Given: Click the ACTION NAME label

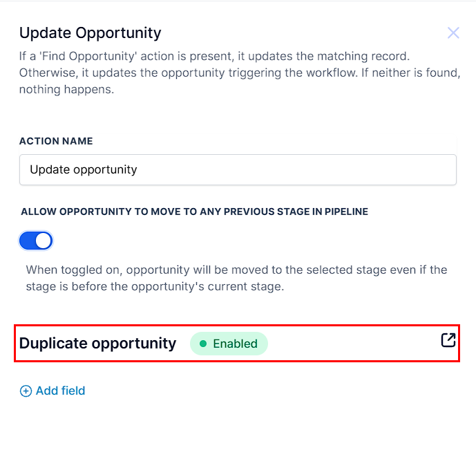Looking at the screenshot, I should [x=56, y=141].
